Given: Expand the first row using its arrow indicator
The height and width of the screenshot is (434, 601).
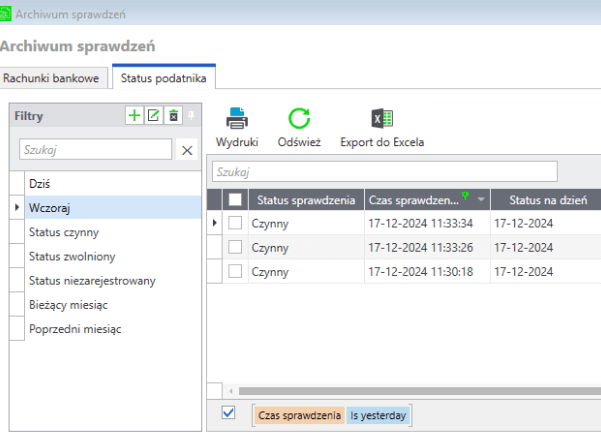Looking at the screenshot, I should 216,223.
